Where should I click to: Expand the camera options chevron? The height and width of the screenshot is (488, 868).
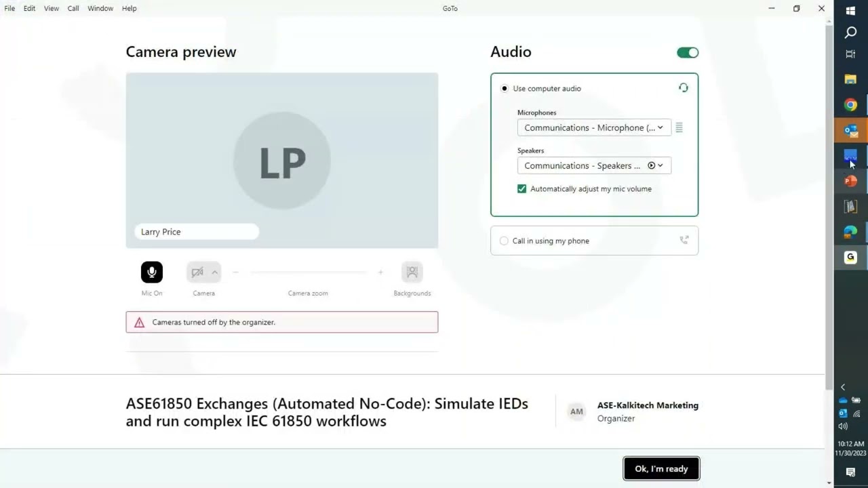coord(215,272)
